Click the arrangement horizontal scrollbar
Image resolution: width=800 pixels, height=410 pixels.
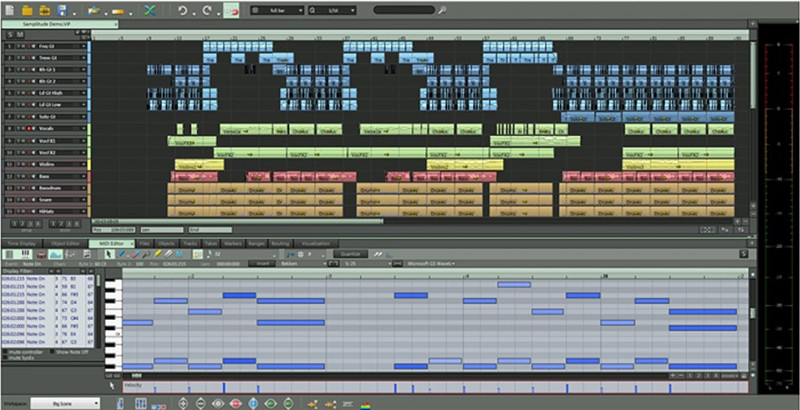(237, 221)
